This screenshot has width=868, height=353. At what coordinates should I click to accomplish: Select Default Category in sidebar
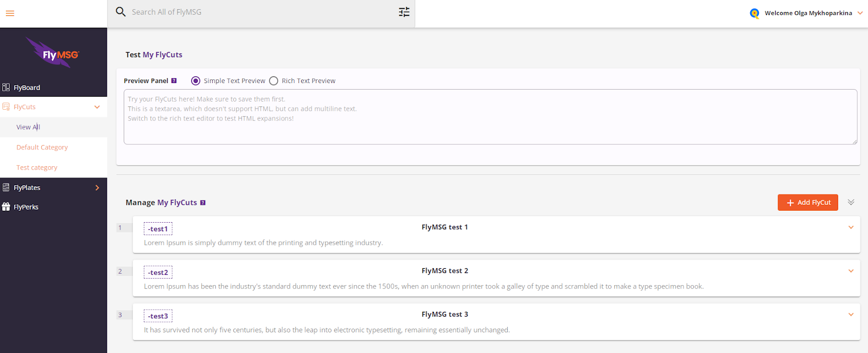point(42,147)
